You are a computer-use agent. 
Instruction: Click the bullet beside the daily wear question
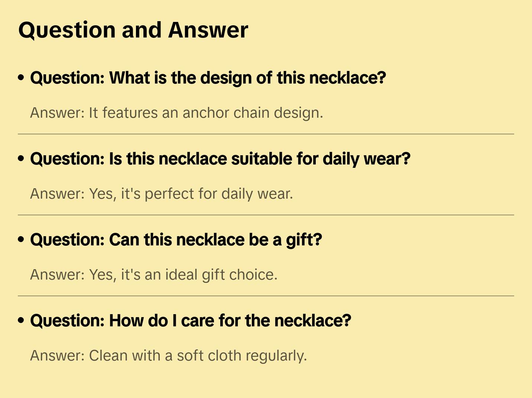pyautogui.click(x=21, y=159)
